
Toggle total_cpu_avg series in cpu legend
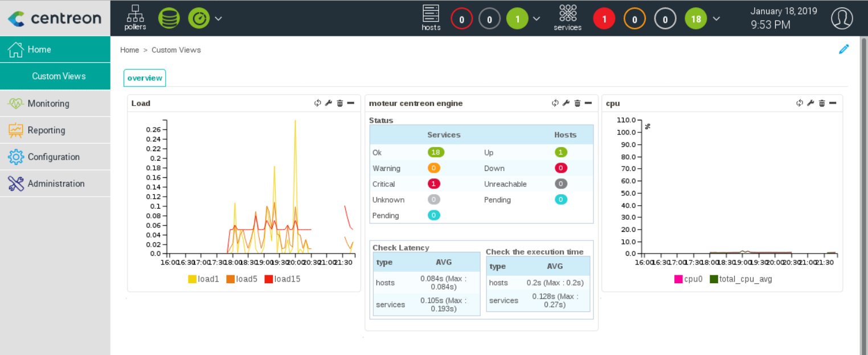point(740,279)
